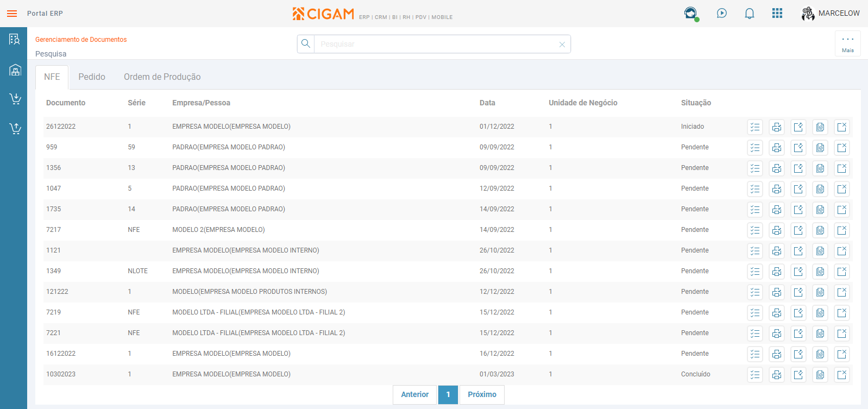Click MODELO(EMPRESA MODELO PRODUTOS INTERNOS) cell
The image size is (868, 409).
point(250,292)
